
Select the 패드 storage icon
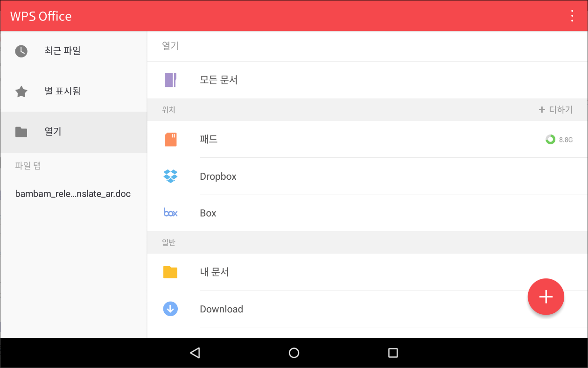pos(170,139)
